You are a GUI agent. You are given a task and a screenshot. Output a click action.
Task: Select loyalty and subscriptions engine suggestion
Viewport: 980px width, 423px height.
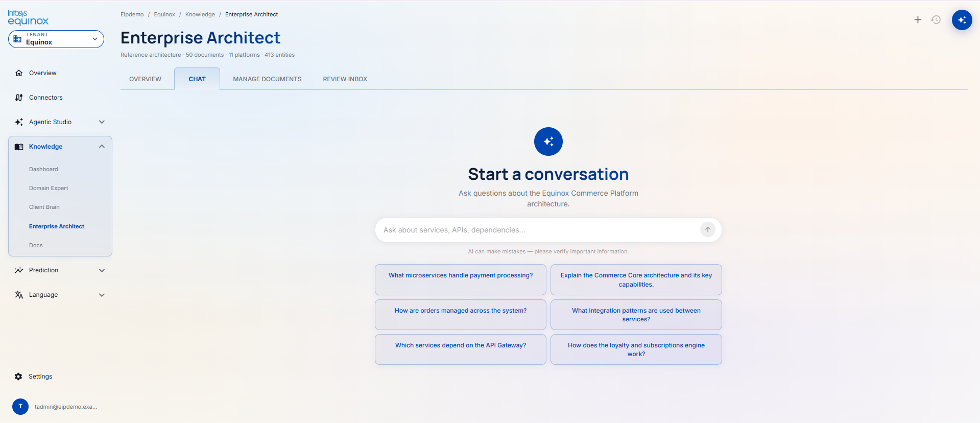(636, 349)
